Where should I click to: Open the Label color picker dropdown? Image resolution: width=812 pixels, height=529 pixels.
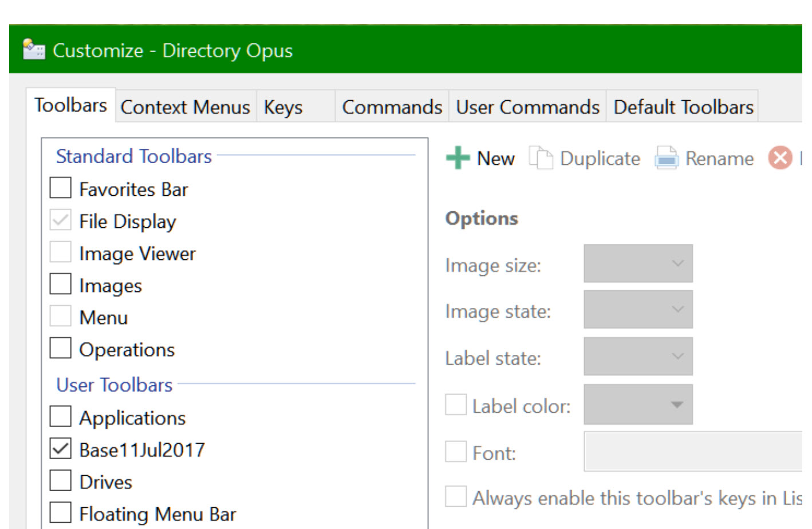pyautogui.click(x=638, y=404)
